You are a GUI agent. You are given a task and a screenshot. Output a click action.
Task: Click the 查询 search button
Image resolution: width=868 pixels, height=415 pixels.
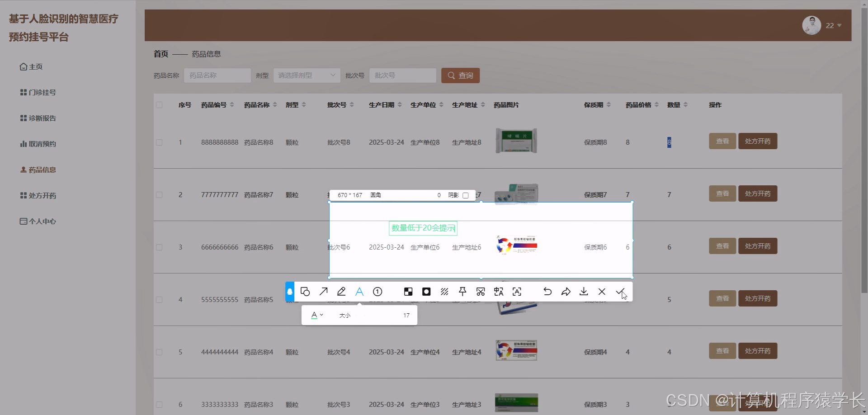click(460, 75)
